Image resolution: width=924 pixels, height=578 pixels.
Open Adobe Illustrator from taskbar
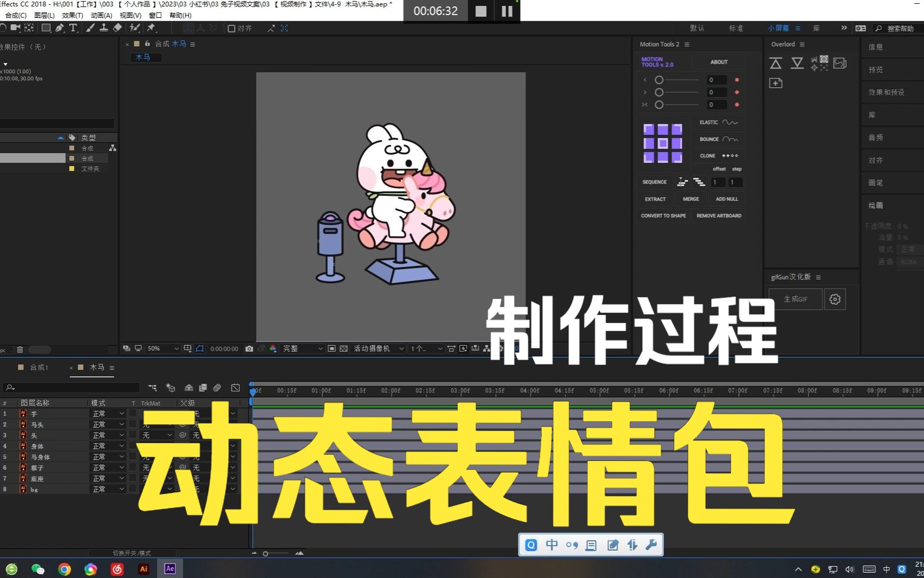point(143,569)
